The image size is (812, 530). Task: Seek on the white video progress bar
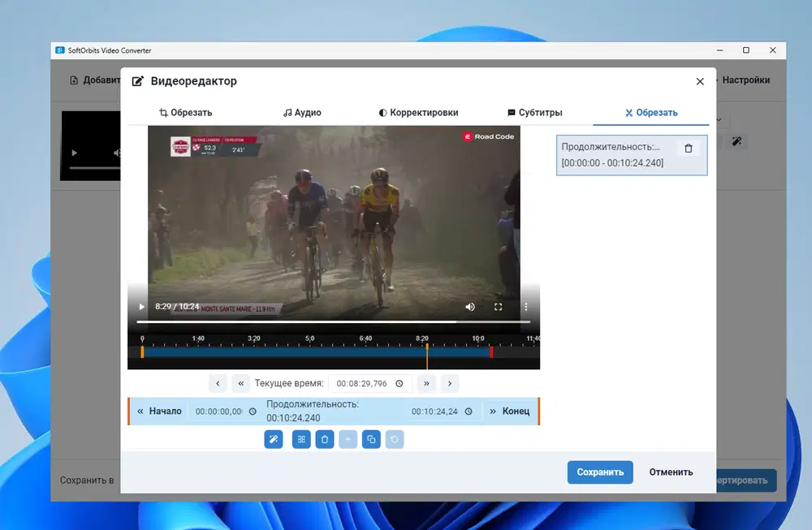pos(334,322)
